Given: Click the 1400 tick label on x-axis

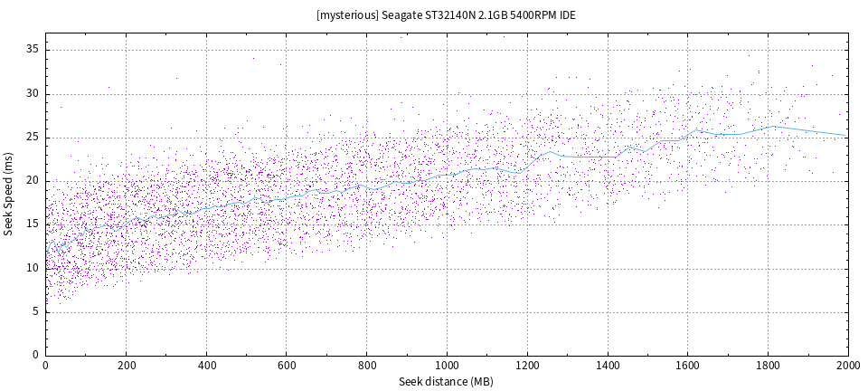Looking at the screenshot, I should (608, 365).
